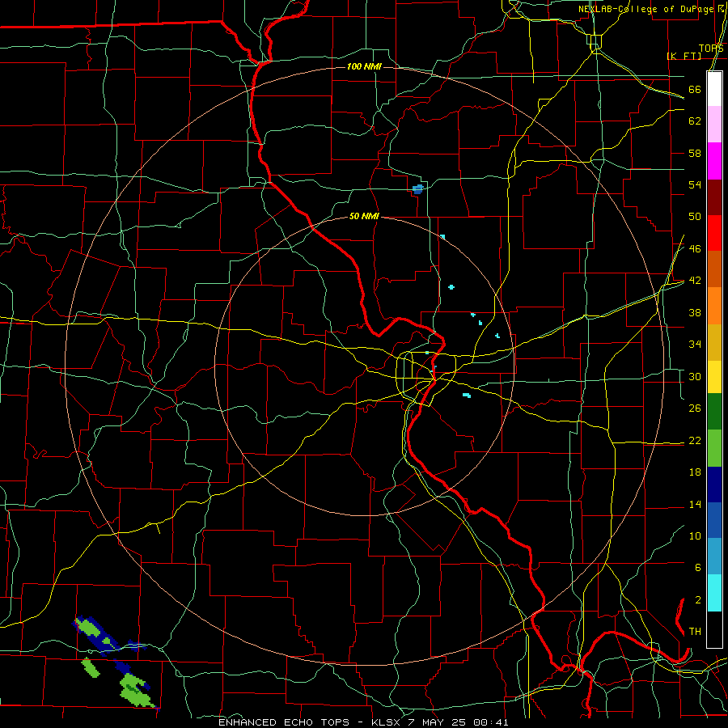Screen dimensions: 728x728
Task: Click the legend value '62'
Action: click(x=695, y=121)
